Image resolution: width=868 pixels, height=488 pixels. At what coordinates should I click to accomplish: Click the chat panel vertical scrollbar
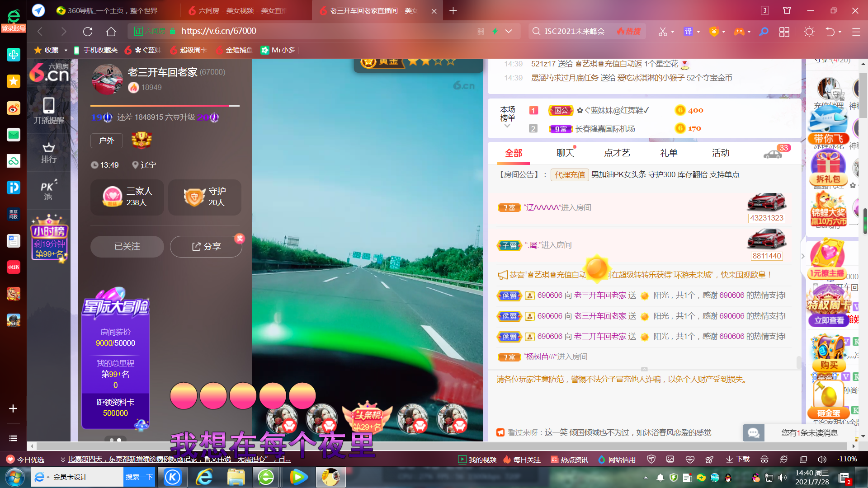point(798,362)
